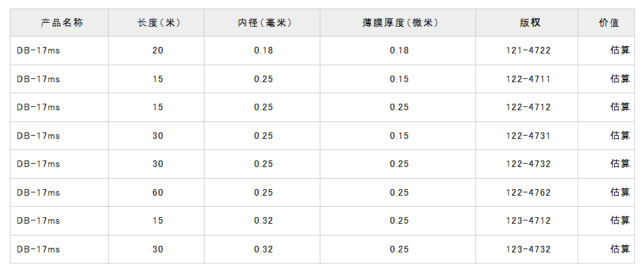Select part number 122-4762
The height and width of the screenshot is (272, 644).
[529, 192]
